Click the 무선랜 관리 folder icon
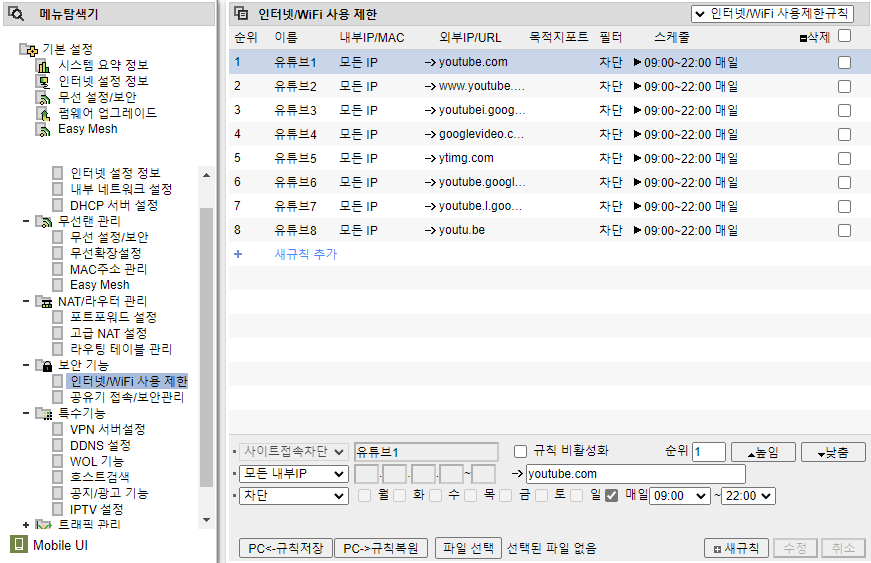 [44, 222]
